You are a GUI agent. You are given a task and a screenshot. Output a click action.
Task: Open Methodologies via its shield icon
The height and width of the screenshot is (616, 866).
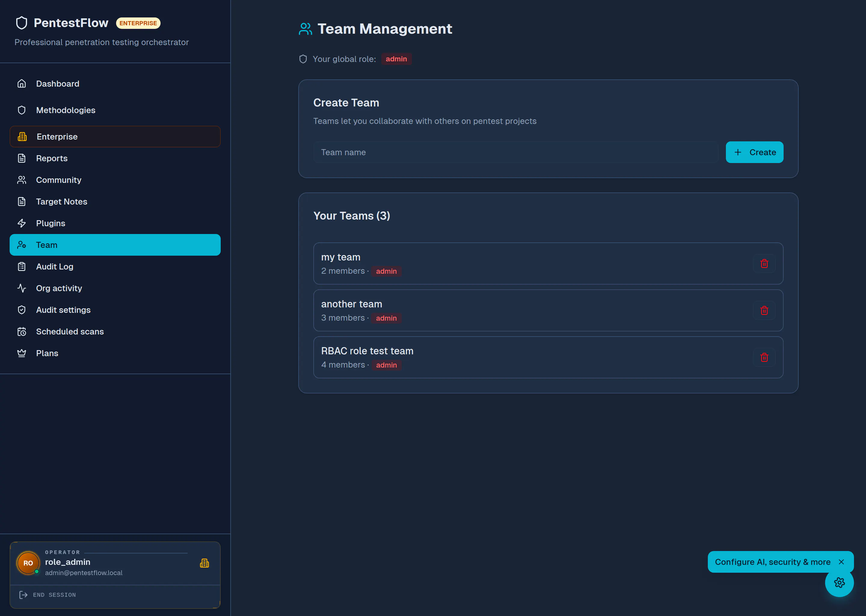click(x=22, y=110)
